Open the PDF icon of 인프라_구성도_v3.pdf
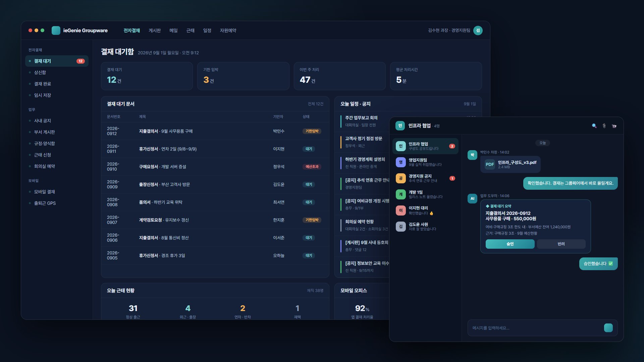 (x=490, y=164)
